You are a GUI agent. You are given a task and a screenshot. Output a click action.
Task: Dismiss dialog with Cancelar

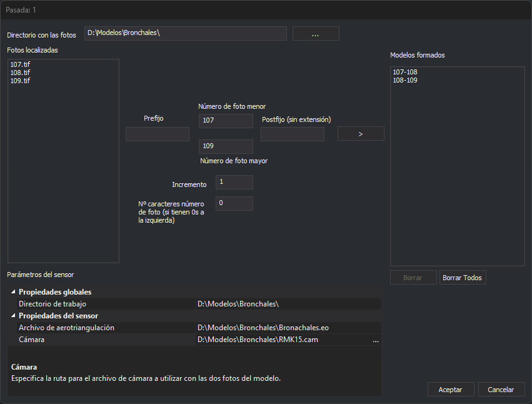501,390
